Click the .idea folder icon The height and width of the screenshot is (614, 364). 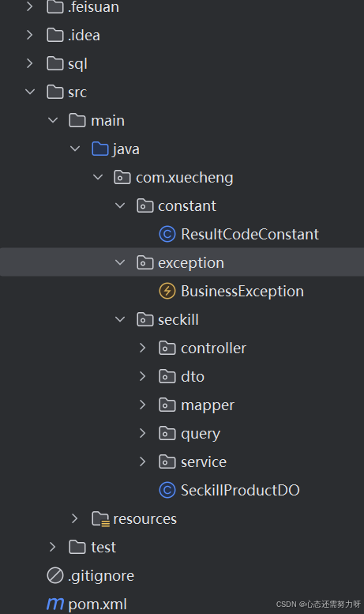(x=55, y=35)
